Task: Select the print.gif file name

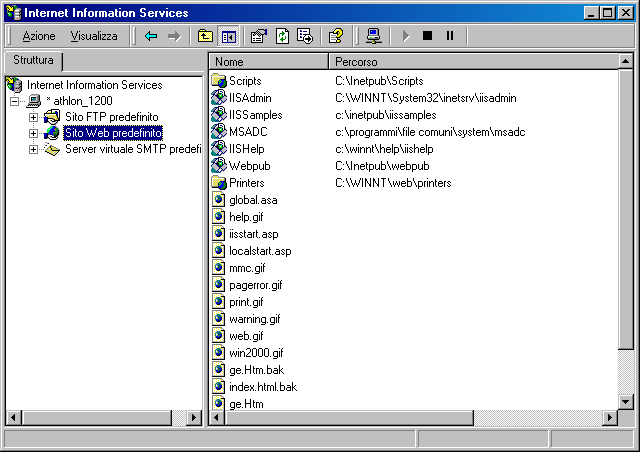Action: point(246,302)
